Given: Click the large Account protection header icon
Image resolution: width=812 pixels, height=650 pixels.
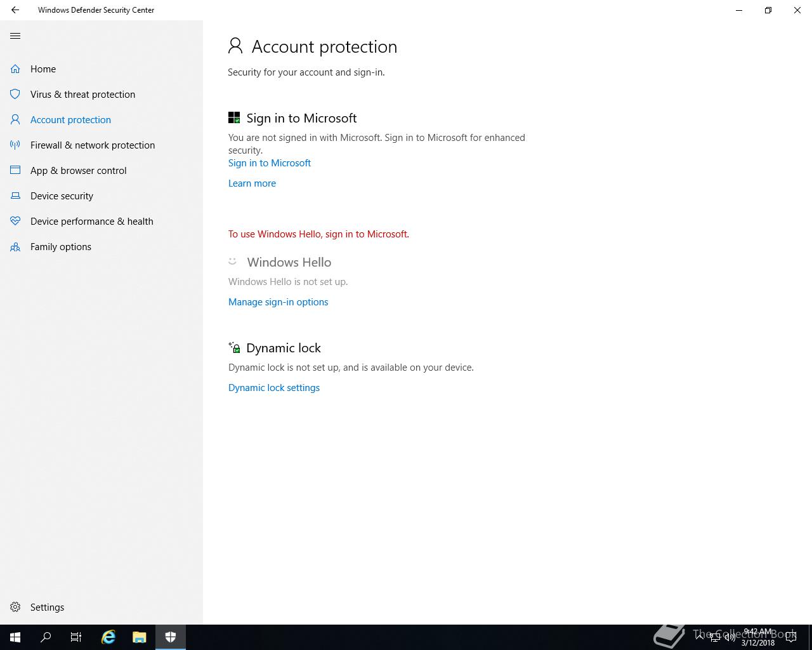Looking at the screenshot, I should coord(235,46).
